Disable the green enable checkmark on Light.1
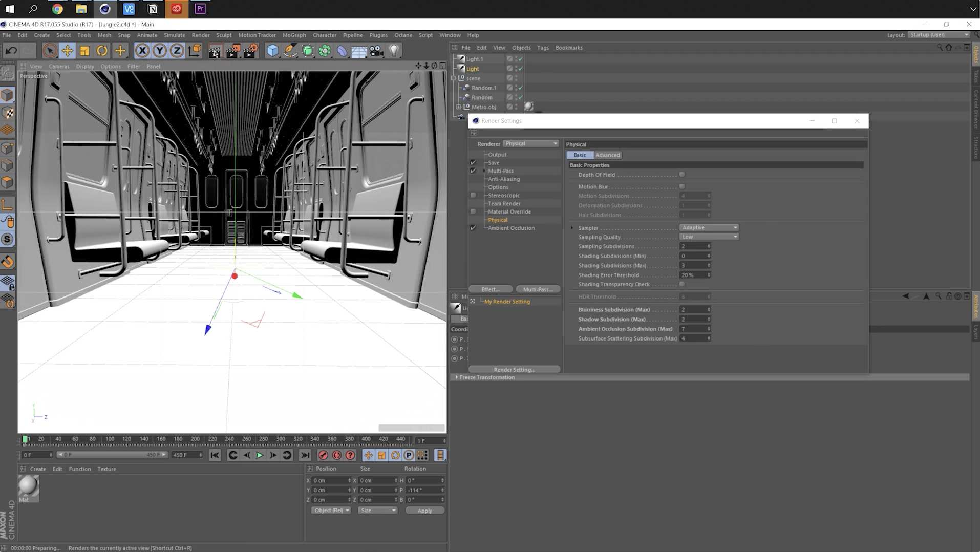Screen dimensions: 980x552 pyautogui.click(x=520, y=59)
